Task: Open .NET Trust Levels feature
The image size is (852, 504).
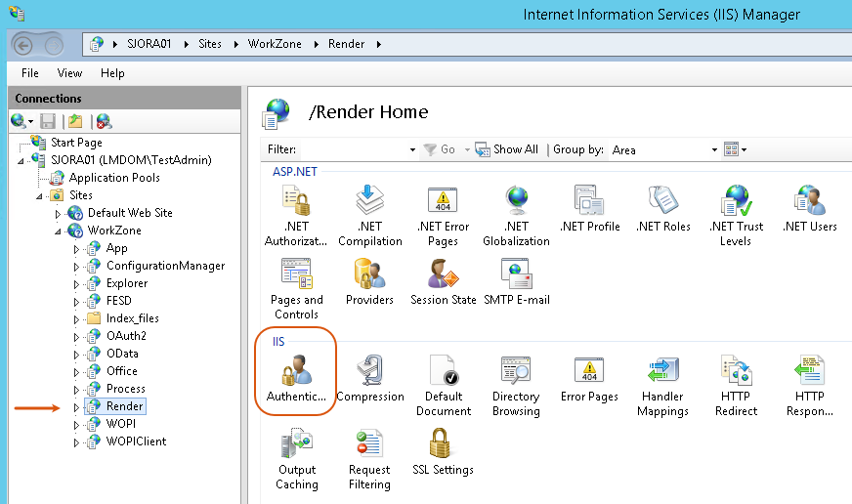Action: point(737,216)
